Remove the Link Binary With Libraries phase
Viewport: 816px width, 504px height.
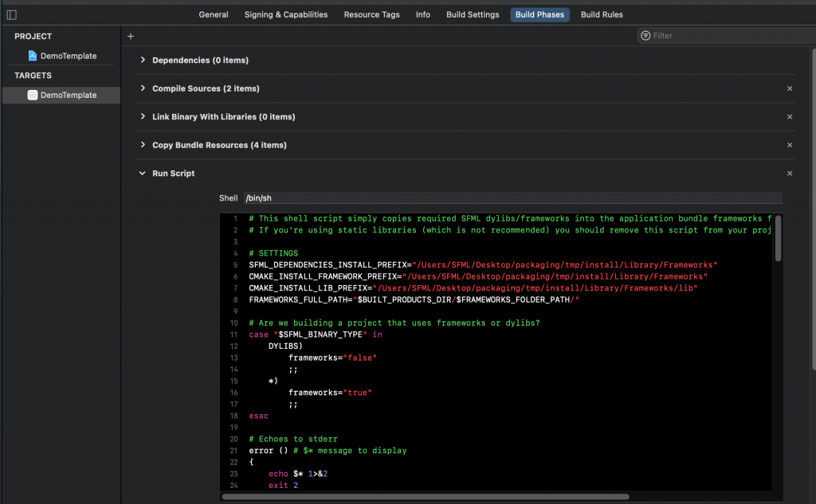790,117
